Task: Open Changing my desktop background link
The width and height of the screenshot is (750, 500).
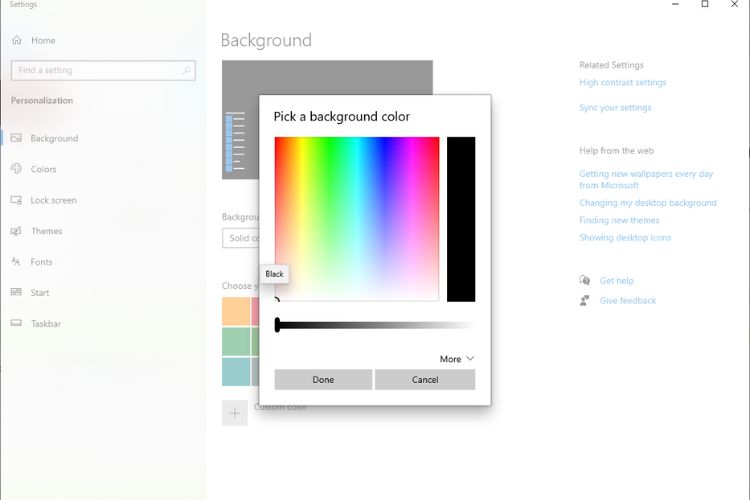Action: click(648, 203)
